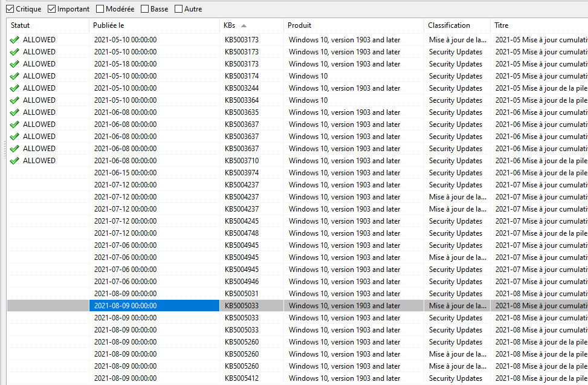Sort by the Statut column header
The height and width of the screenshot is (385, 588).
point(48,25)
